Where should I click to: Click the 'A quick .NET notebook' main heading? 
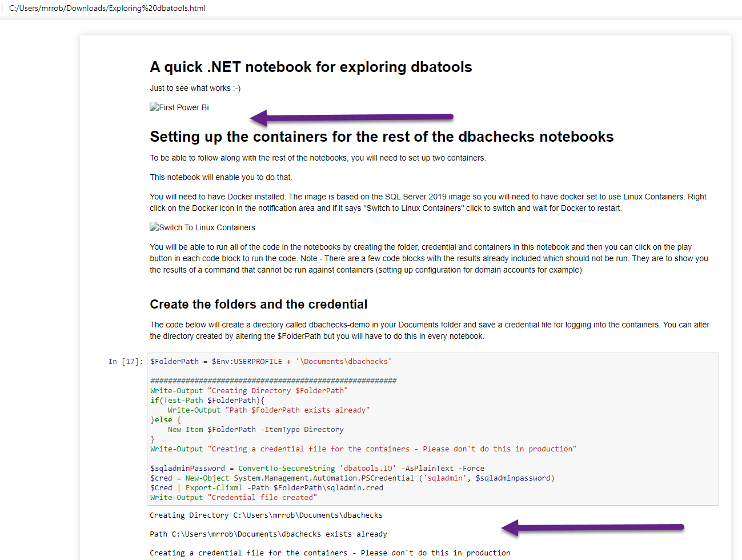point(311,67)
